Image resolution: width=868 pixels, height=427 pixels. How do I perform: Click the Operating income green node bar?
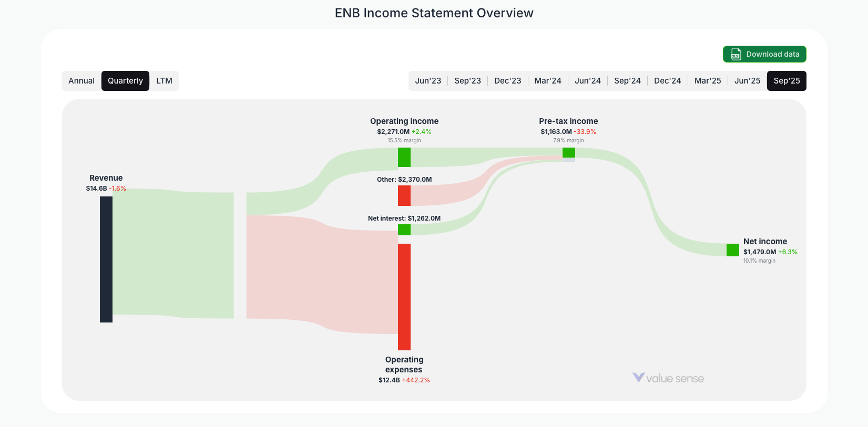(404, 157)
